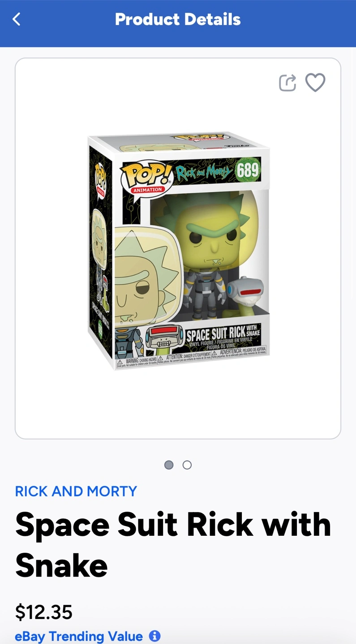Screen dimensions: 356x644
Task: Add item to wishlist with heart icon
Action: click(x=315, y=83)
